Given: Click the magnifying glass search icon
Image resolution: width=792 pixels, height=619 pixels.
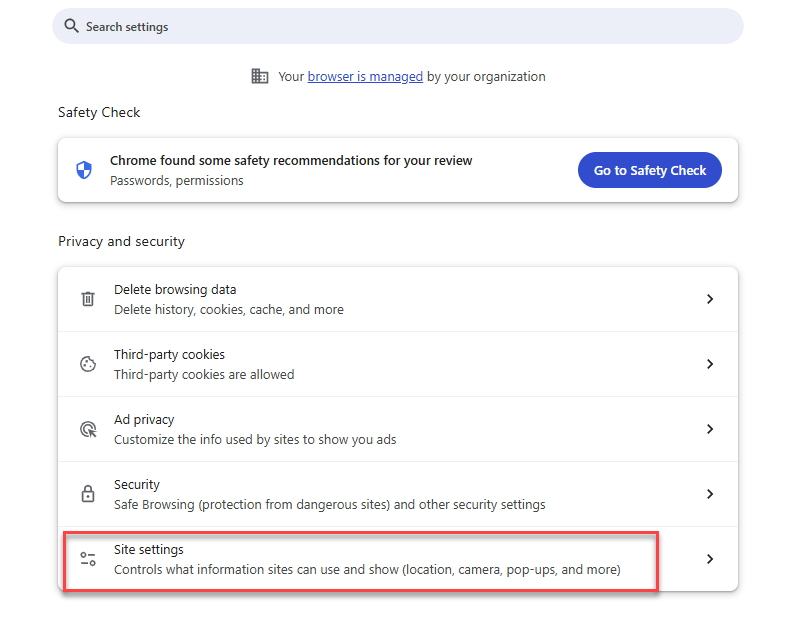Looking at the screenshot, I should pos(71,27).
